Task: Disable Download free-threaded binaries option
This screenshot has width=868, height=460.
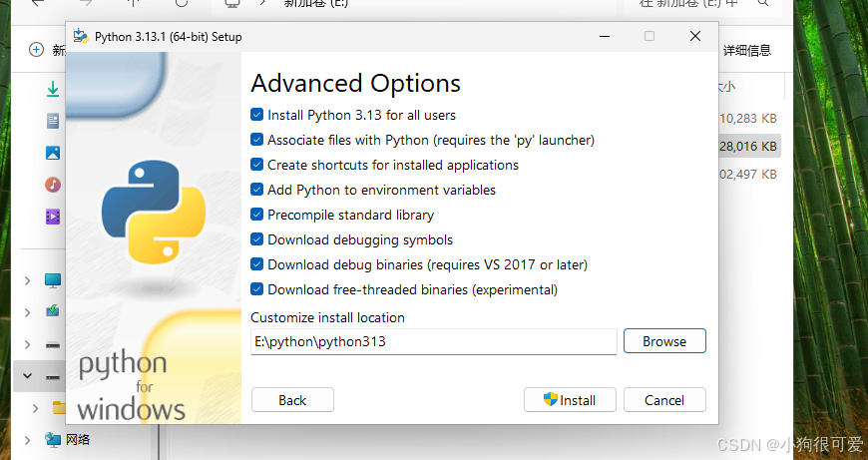Action: [256, 289]
